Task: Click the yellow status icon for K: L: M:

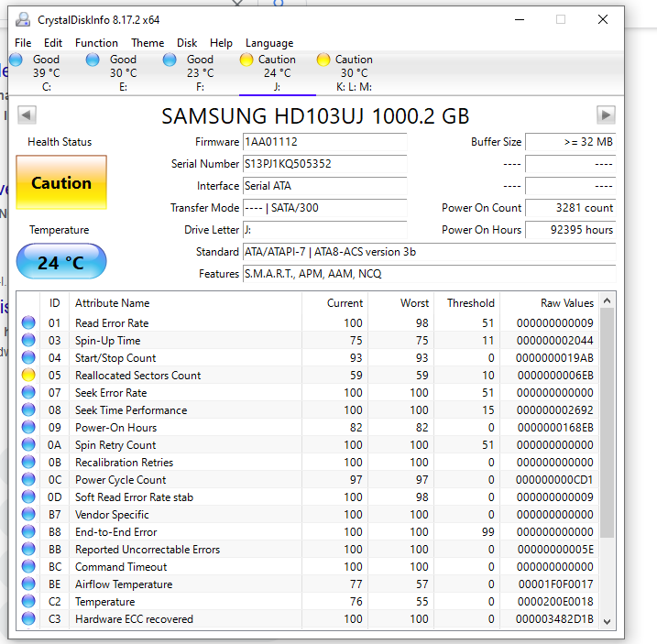Action: (323, 60)
